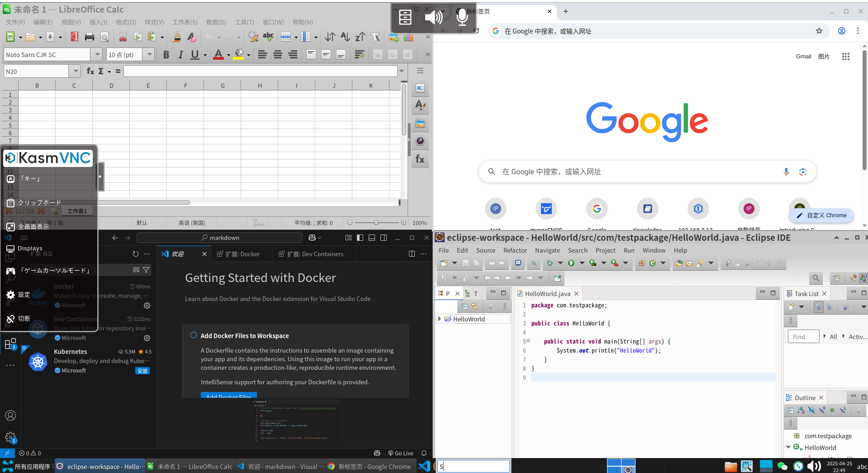Toggle Underline formatting in Calc
The image size is (868, 473).
195,55
